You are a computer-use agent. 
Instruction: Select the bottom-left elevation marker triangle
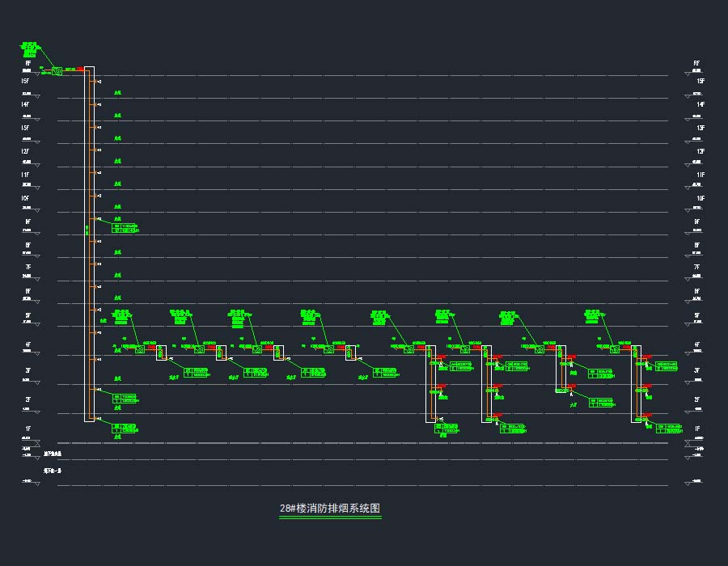36,483
